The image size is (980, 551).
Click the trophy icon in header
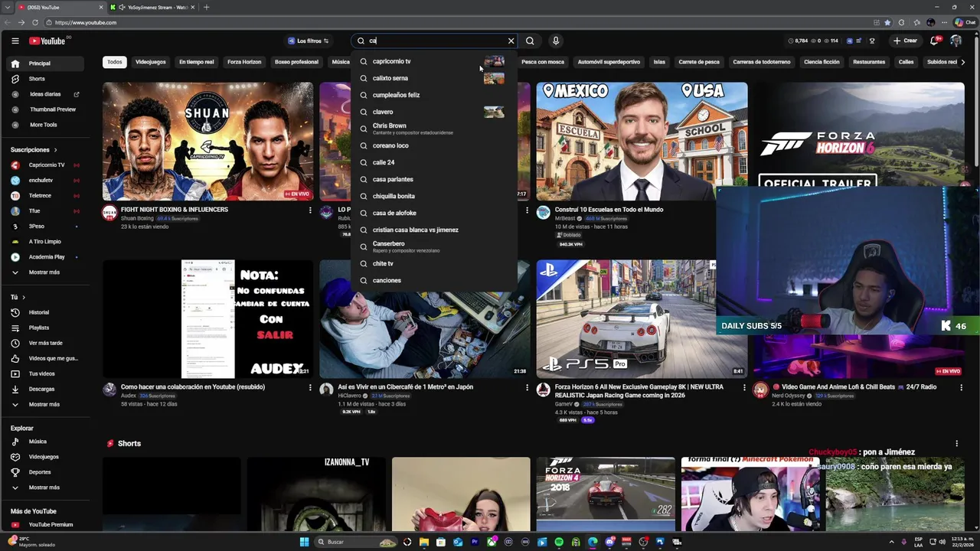[x=871, y=41]
